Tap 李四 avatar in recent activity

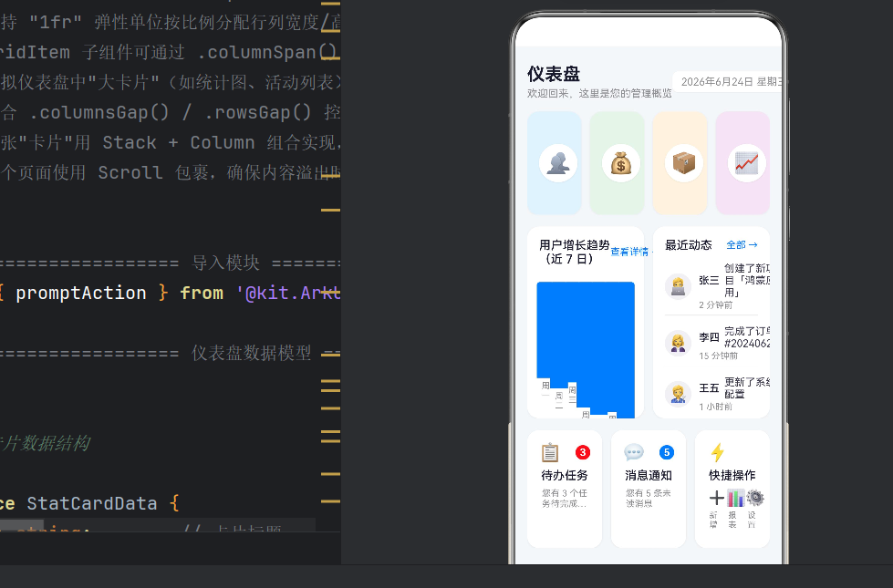tap(678, 343)
